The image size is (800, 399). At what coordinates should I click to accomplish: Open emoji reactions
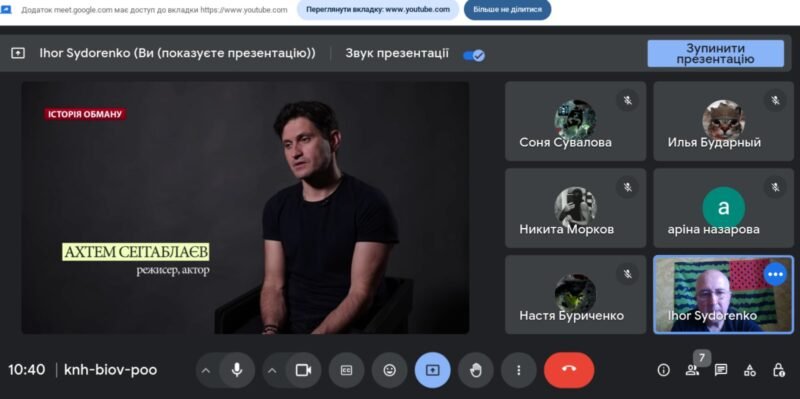point(389,370)
